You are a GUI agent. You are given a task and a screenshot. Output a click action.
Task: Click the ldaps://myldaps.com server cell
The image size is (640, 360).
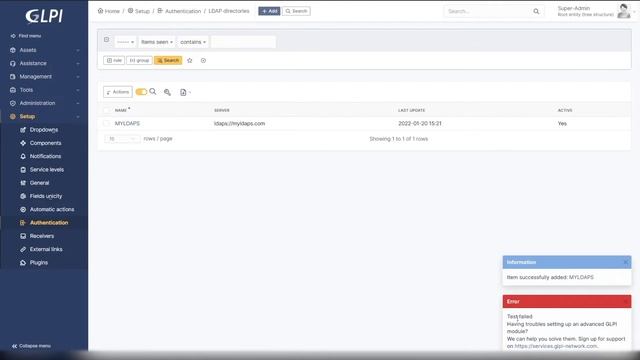tap(239, 123)
